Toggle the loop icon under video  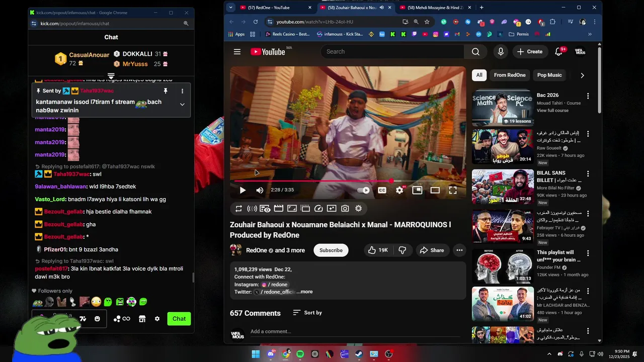tap(238, 208)
